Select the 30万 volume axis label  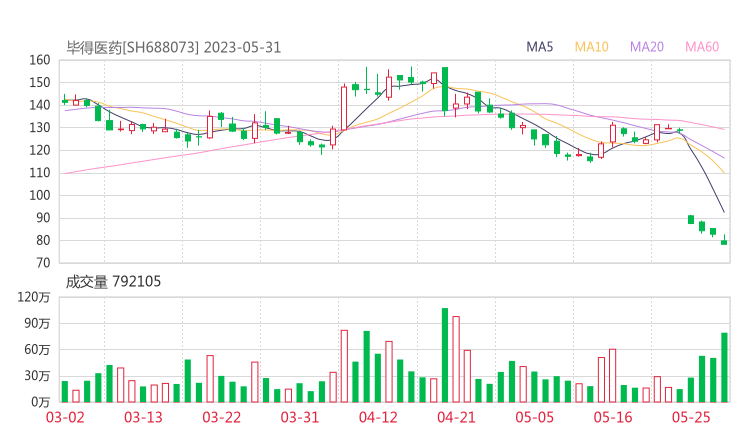(x=37, y=376)
